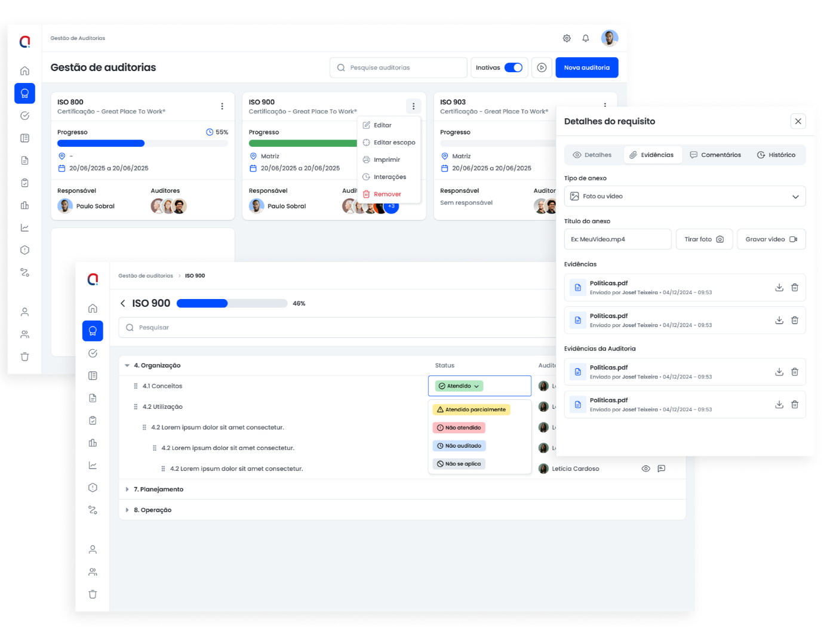Download the first Politicas.pdf evidence

point(779,288)
